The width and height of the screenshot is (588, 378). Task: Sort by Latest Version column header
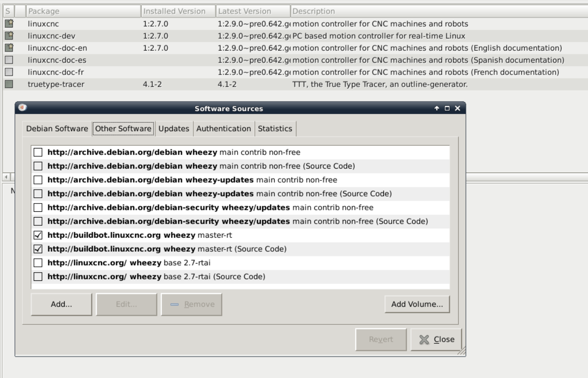click(253, 11)
